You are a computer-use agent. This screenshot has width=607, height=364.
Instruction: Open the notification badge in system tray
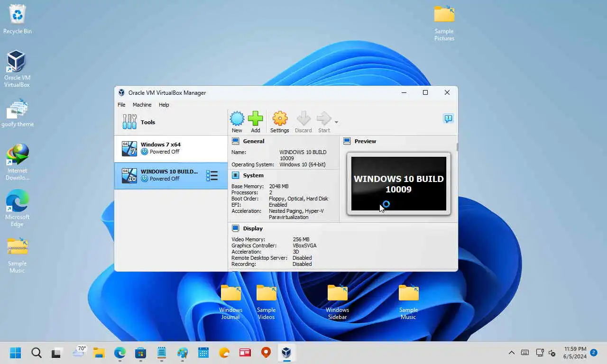(594, 353)
